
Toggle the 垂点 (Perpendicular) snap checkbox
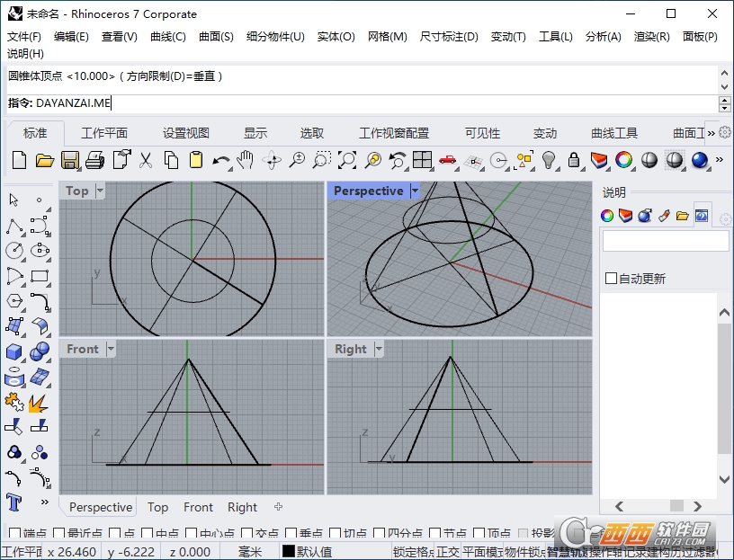291,533
